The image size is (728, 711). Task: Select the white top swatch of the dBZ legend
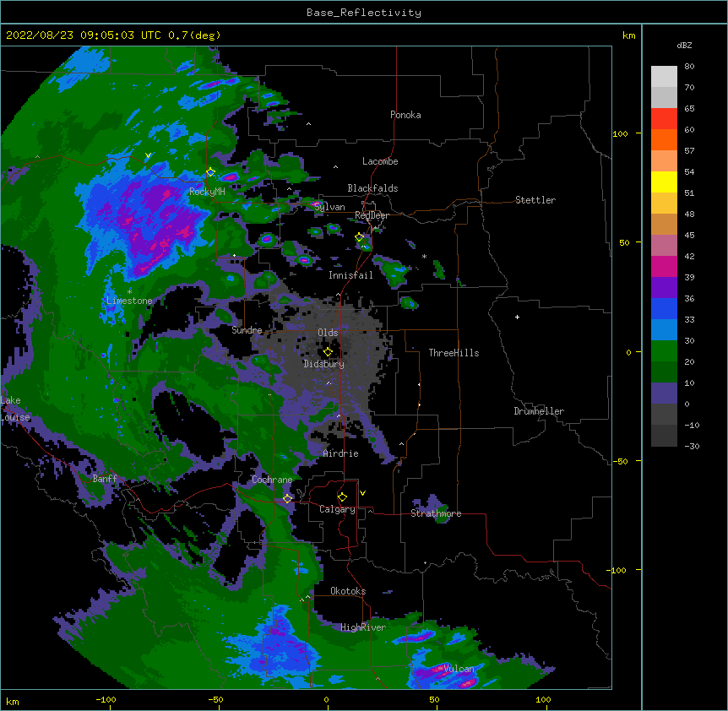click(x=664, y=77)
